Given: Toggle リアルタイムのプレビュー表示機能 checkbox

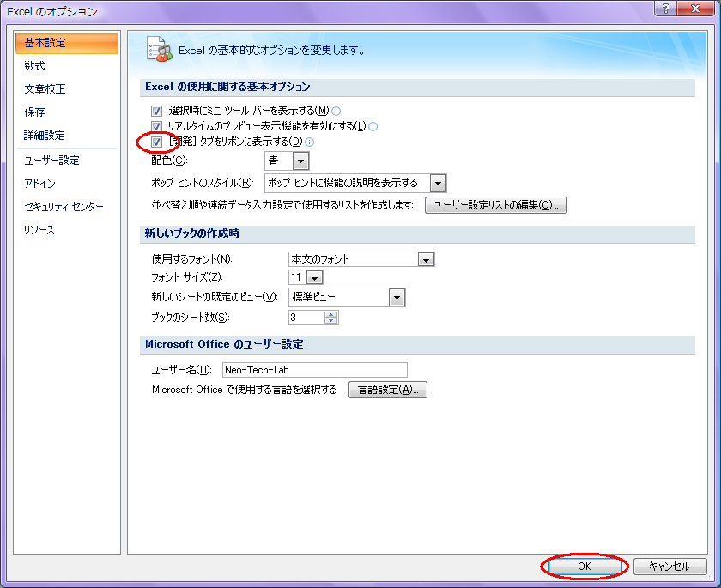Looking at the screenshot, I should point(156,126).
